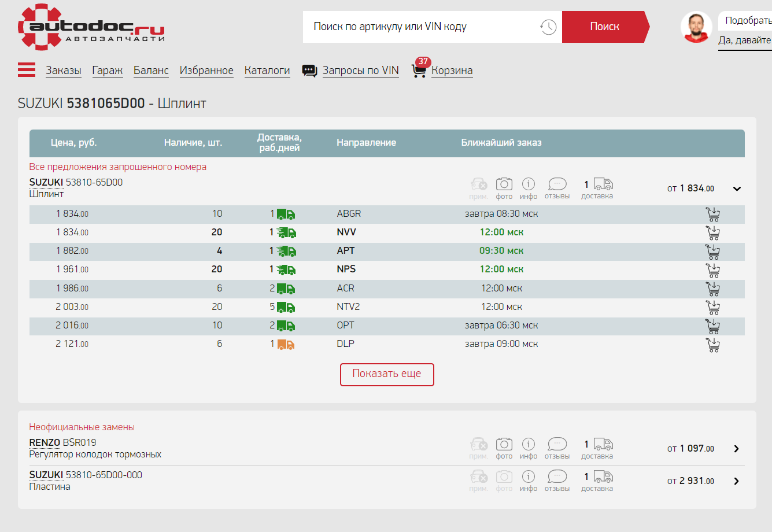Open SUZUKI brand link of 53810-65D00-000

[46, 475]
